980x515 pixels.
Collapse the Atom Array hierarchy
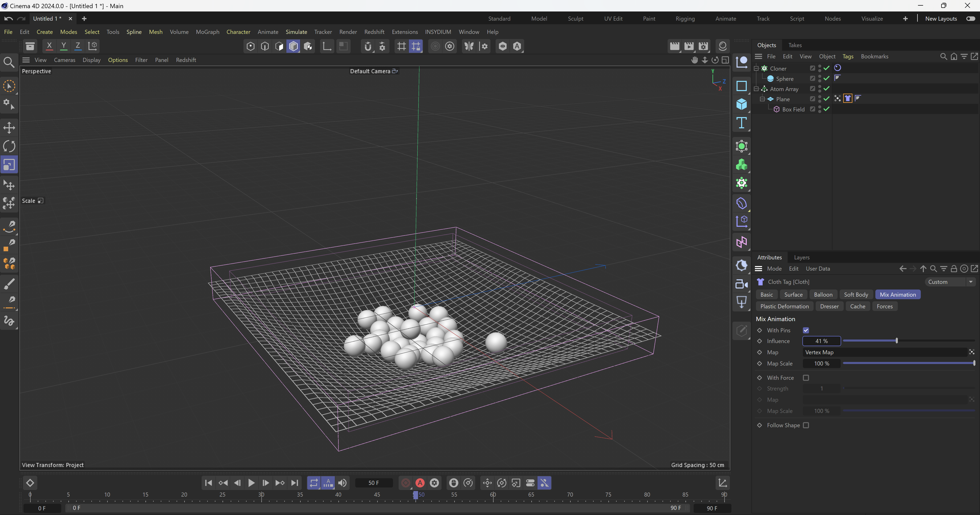[x=756, y=89]
